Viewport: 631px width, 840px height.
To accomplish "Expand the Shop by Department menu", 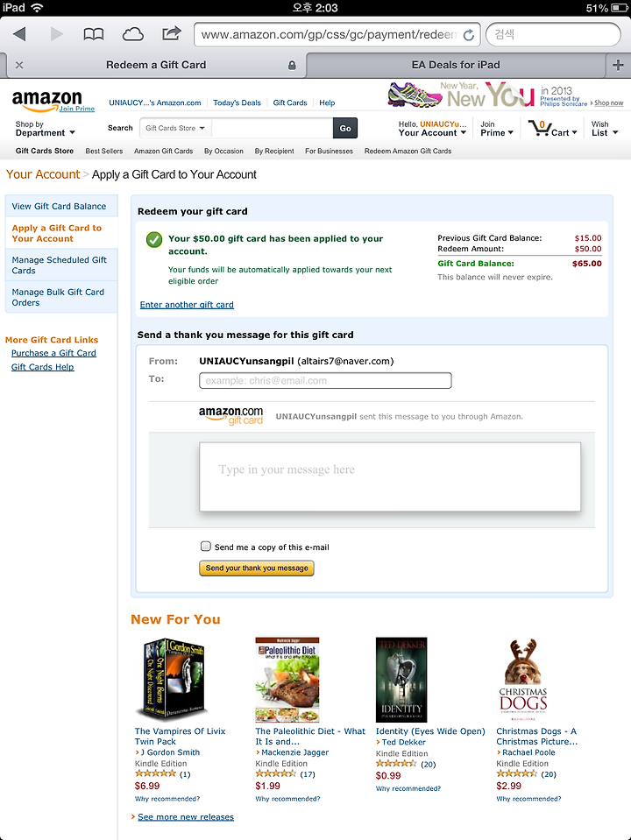I will point(45,129).
